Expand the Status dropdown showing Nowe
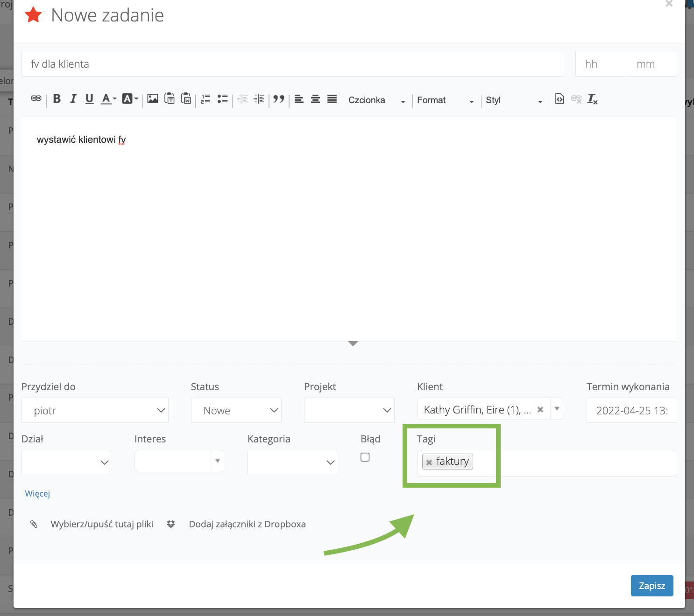The height and width of the screenshot is (616, 694). 236,410
